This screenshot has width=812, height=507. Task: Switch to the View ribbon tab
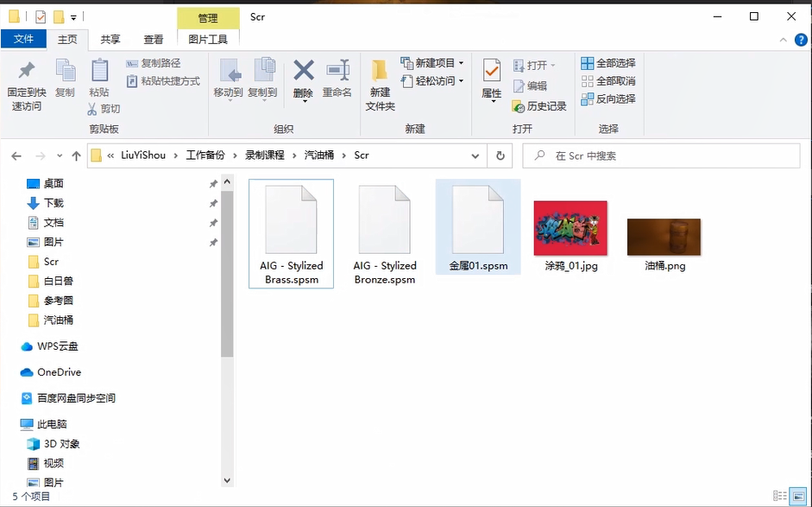coord(154,39)
